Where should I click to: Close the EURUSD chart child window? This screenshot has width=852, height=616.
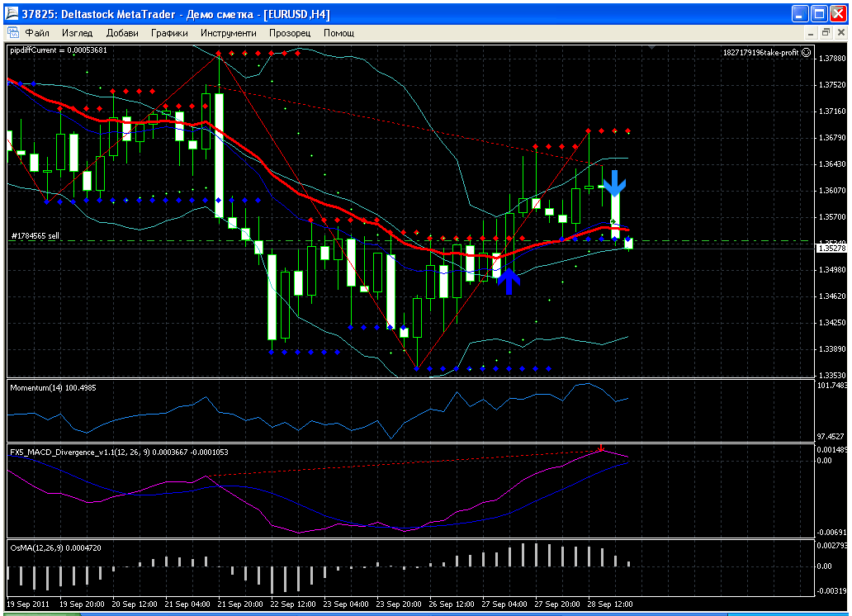tap(840, 33)
